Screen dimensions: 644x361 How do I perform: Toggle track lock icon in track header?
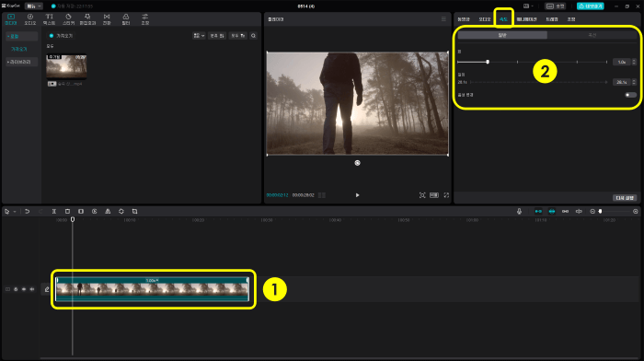16,289
